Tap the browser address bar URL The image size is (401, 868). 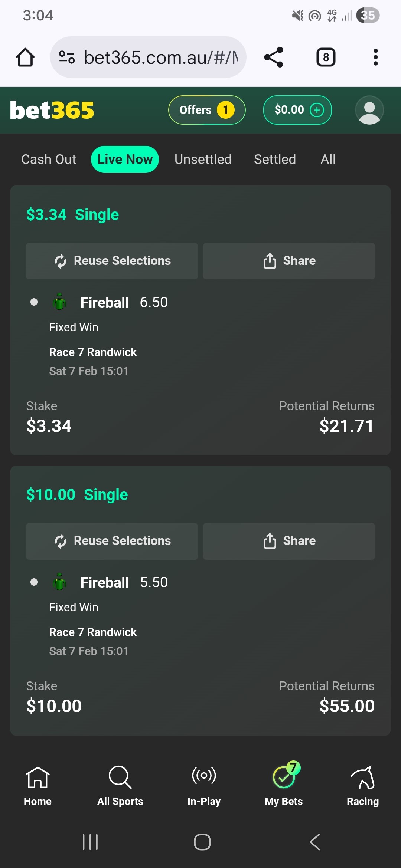tap(160, 57)
